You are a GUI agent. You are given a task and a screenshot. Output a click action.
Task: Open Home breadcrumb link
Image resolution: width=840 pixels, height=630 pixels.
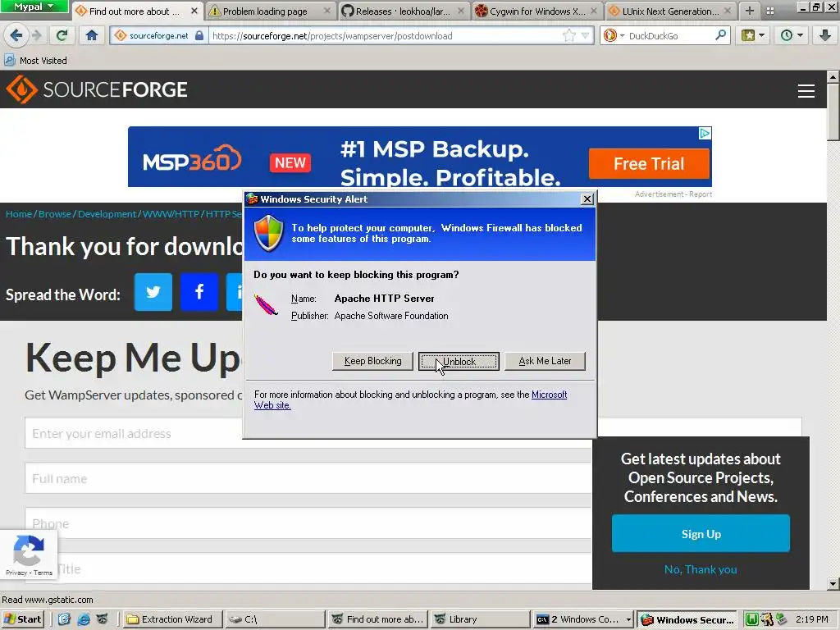pyautogui.click(x=19, y=214)
